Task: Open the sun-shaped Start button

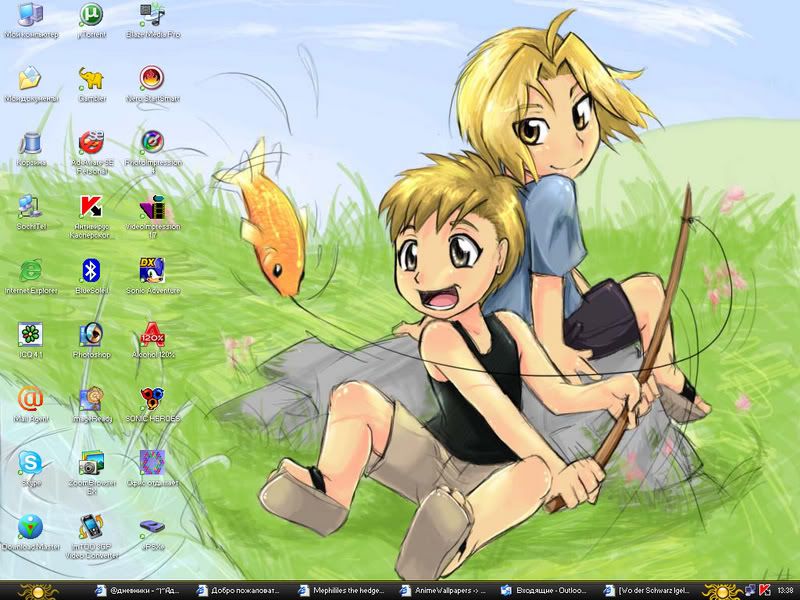Action: tap(38, 591)
